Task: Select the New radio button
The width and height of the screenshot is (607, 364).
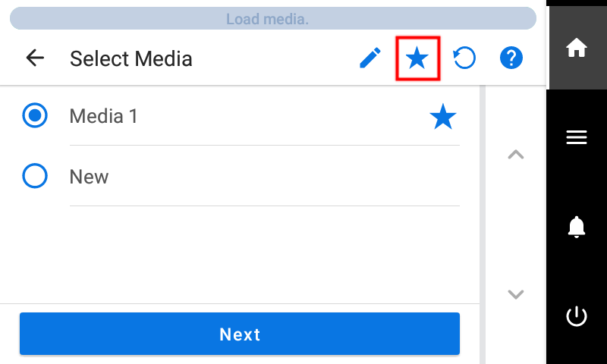Action: 35,177
